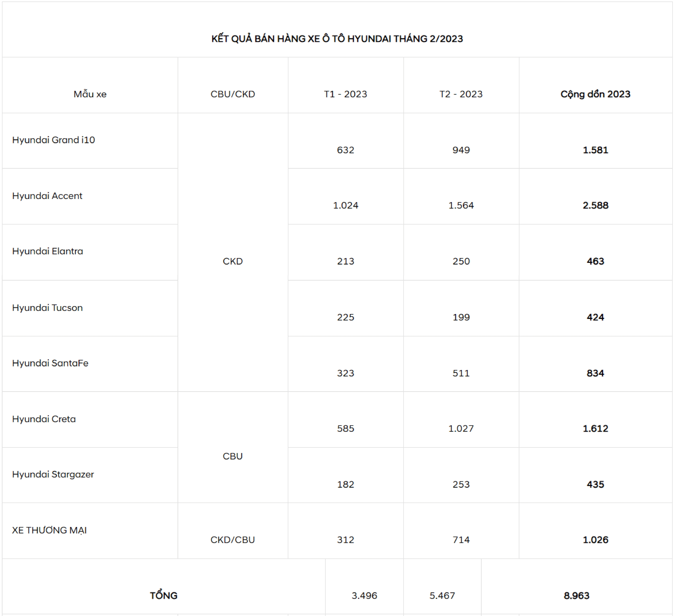Select the total value 8.963
The width and height of the screenshot is (674, 616).
pos(577,595)
